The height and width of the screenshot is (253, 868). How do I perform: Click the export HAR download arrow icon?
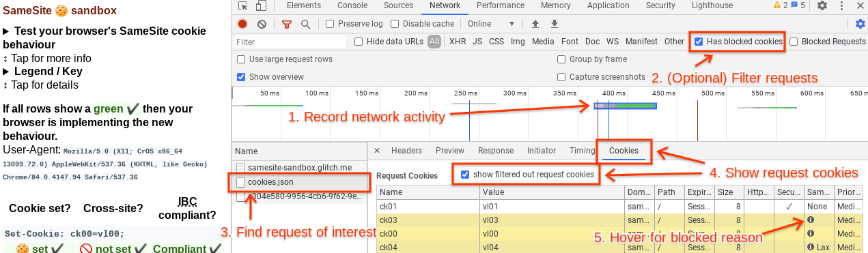[x=555, y=24]
